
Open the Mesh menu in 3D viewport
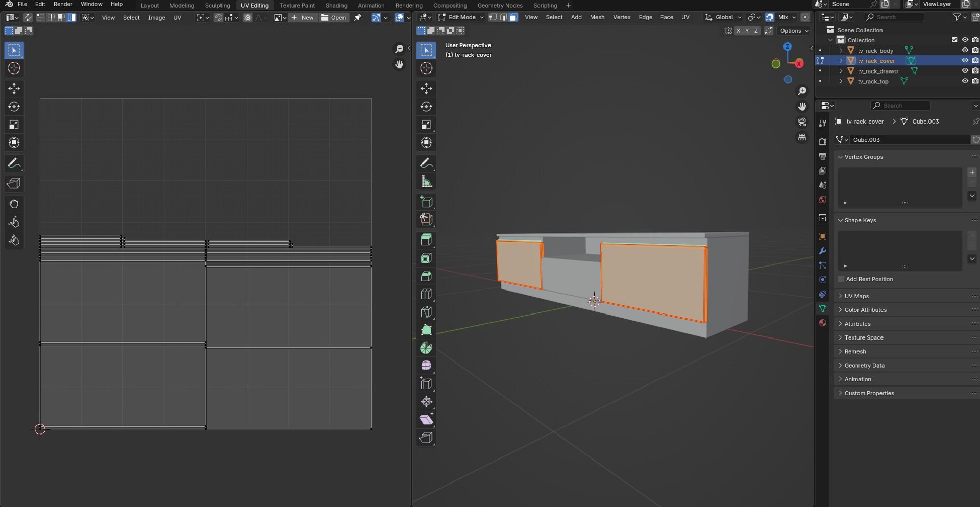point(597,17)
